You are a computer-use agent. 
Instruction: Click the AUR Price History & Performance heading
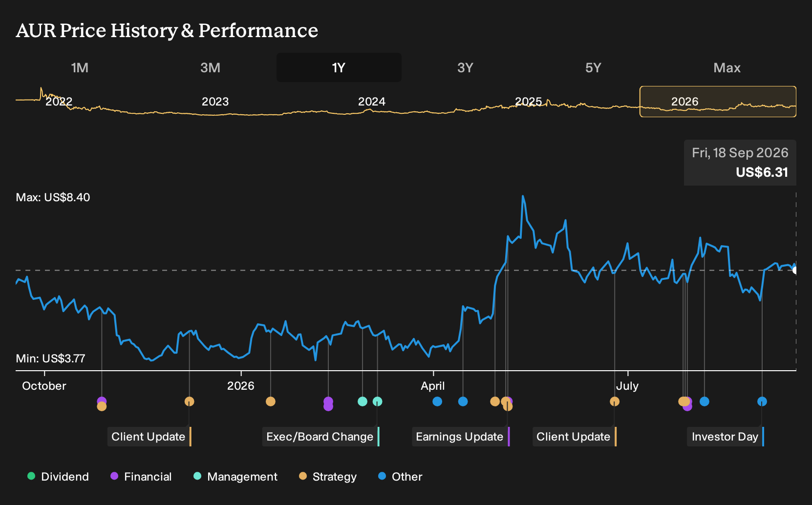[167, 31]
